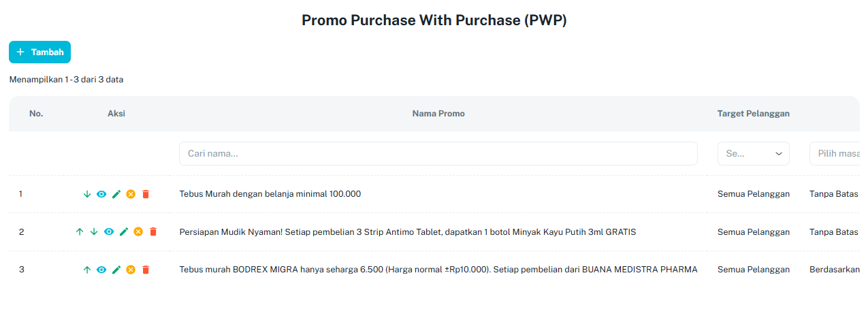Move Persiapan Mudik promo up
This screenshot has height=318, width=868.
[80, 232]
